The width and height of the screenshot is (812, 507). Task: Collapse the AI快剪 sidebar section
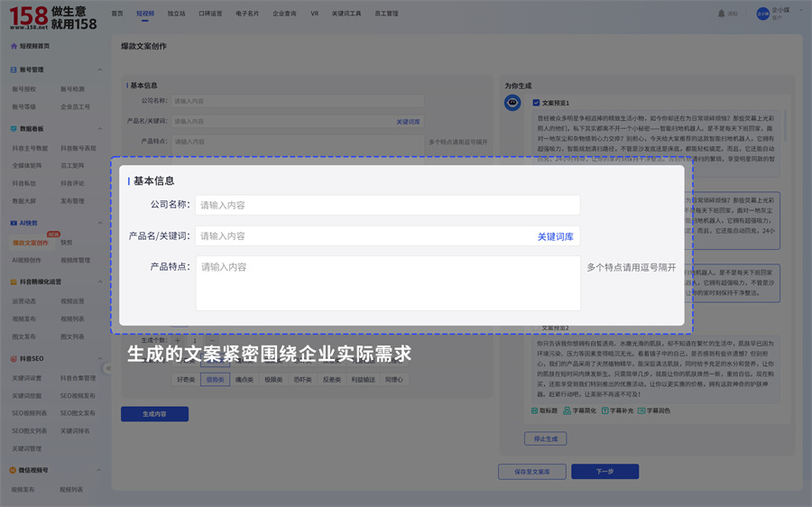tap(100, 223)
